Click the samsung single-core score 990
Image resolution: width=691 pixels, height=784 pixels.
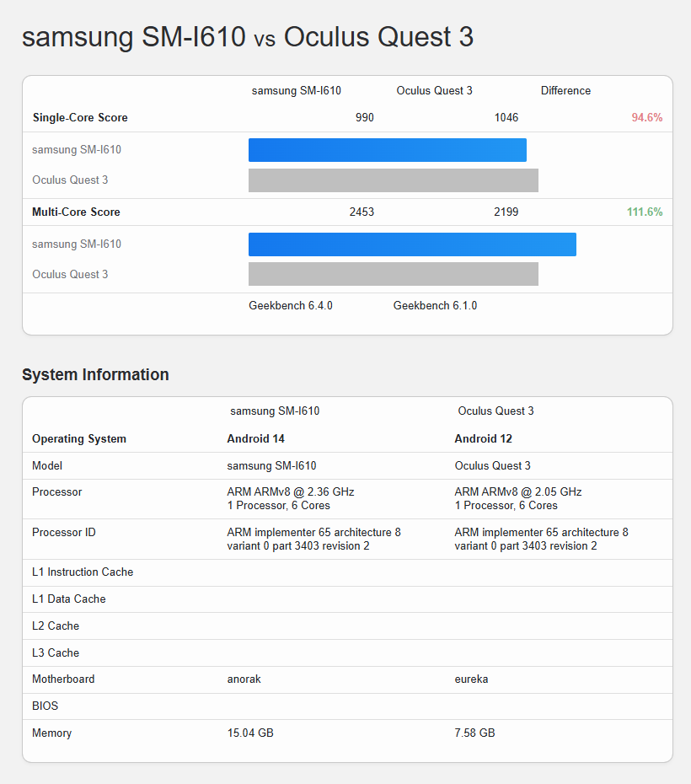(x=365, y=117)
